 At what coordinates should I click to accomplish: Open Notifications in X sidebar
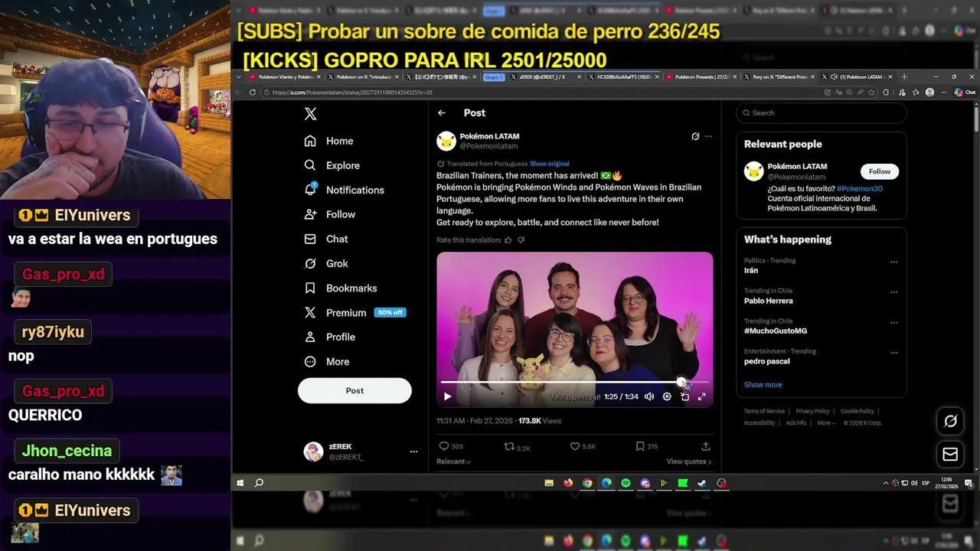(344, 190)
